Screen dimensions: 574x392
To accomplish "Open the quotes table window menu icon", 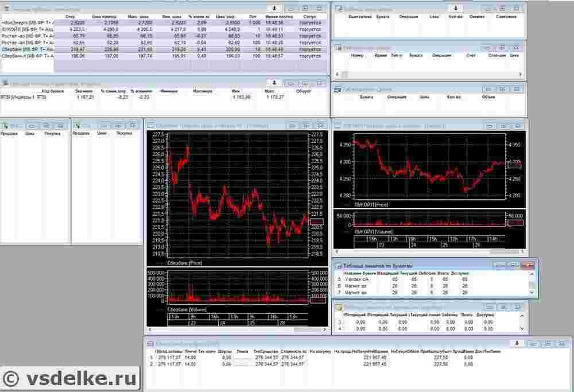I will 5,9.
